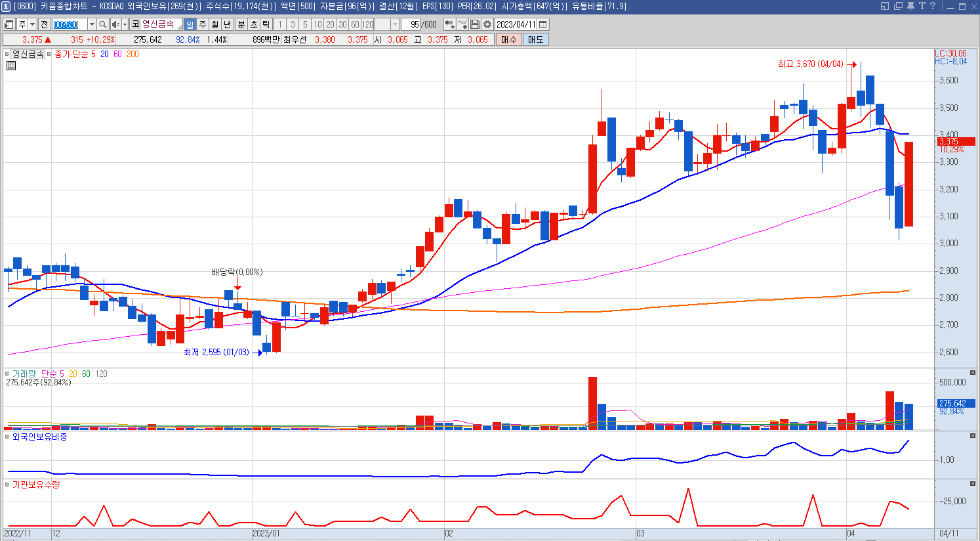
Task: Click the small square marker before 거래량
Action: 7,374
